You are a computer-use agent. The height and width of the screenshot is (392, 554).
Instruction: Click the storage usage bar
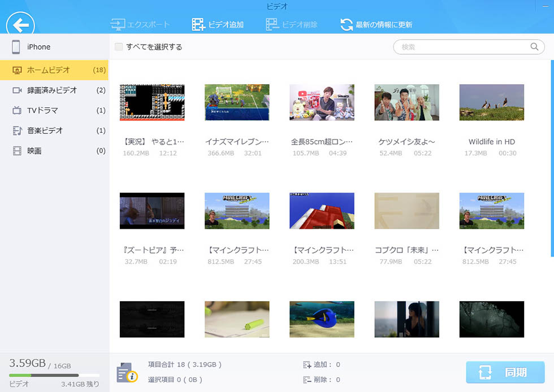pos(54,375)
